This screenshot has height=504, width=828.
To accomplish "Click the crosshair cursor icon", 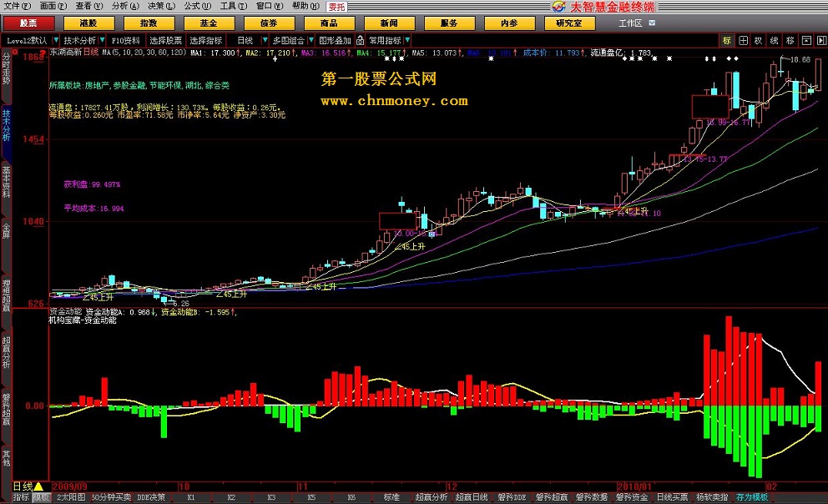I will pyautogui.click(x=743, y=41).
